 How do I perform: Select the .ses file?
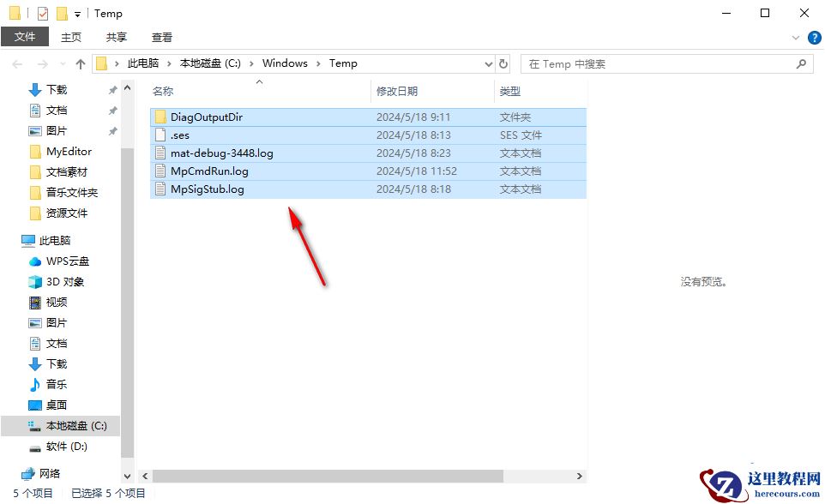(180, 135)
